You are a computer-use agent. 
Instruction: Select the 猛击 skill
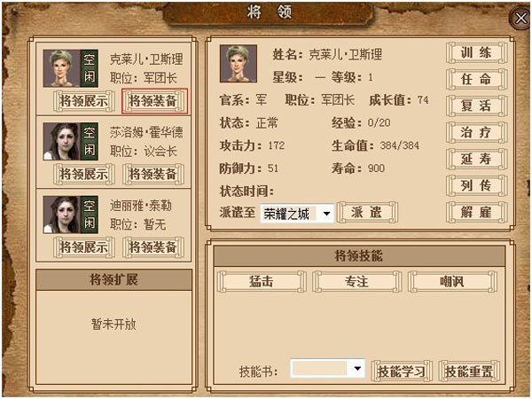(262, 282)
